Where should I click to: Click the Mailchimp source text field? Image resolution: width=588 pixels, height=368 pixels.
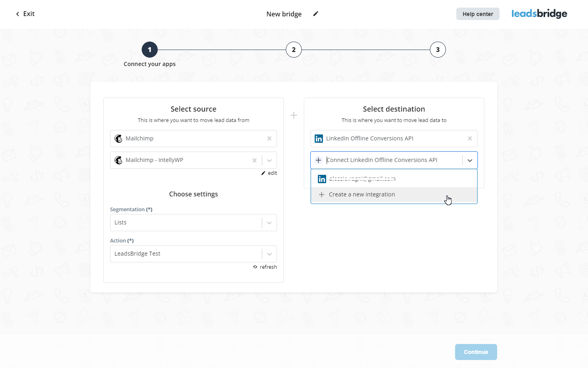(193, 138)
